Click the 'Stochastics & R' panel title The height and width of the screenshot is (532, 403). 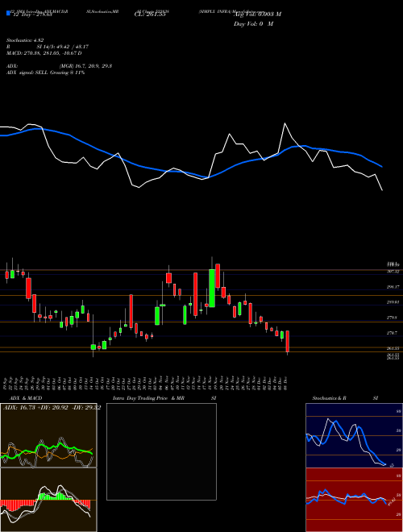pos(329,398)
